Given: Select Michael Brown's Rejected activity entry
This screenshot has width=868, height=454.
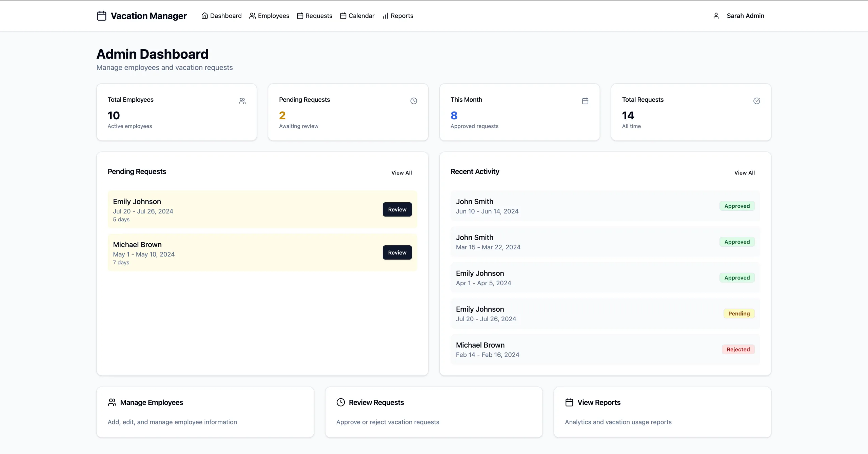Looking at the screenshot, I should [605, 349].
